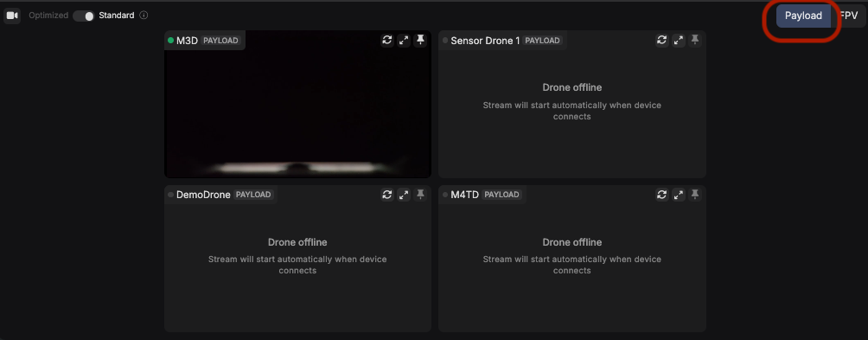
Task: Click the Sensor Drone 1 name label
Action: (x=486, y=41)
